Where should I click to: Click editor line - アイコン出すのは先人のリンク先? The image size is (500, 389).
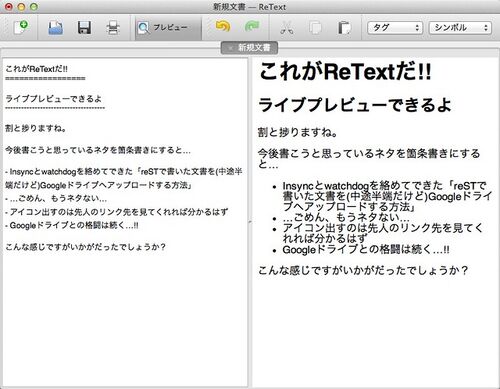pos(117,212)
